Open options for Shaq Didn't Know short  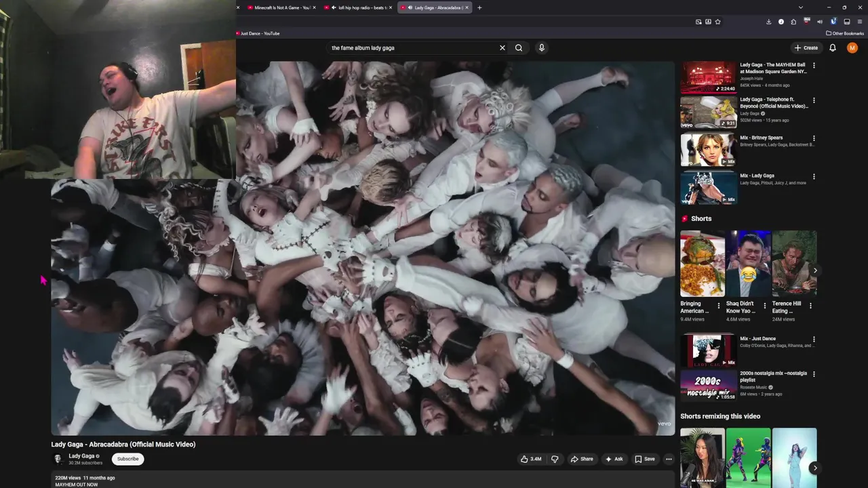(x=765, y=306)
